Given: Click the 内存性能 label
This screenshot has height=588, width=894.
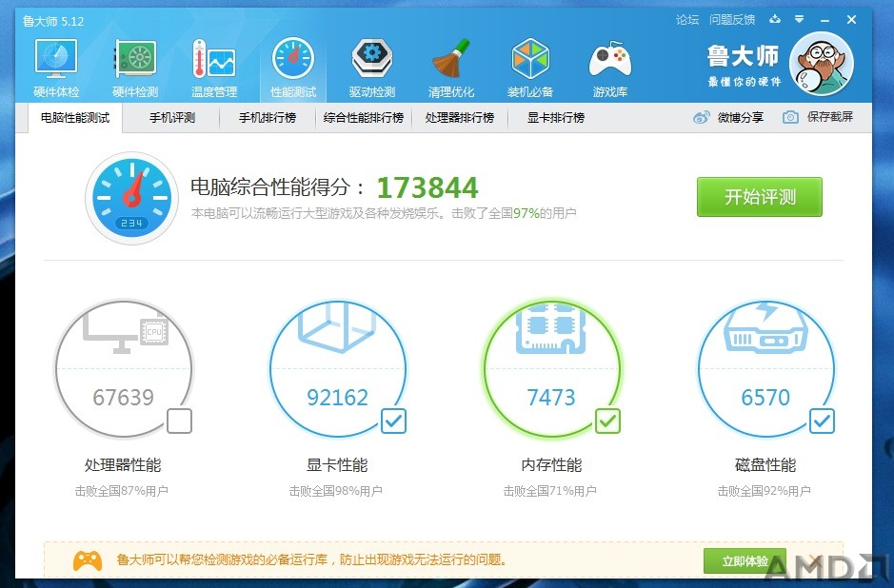Looking at the screenshot, I should coord(551,465).
